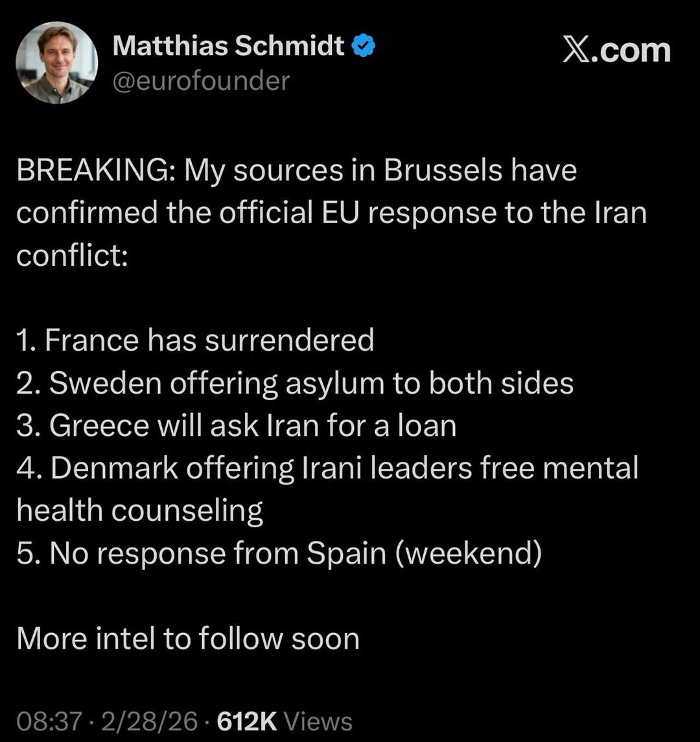Click the blue verified checkmark badge
Image resolution: width=700 pixels, height=742 pixels.
coord(361,46)
